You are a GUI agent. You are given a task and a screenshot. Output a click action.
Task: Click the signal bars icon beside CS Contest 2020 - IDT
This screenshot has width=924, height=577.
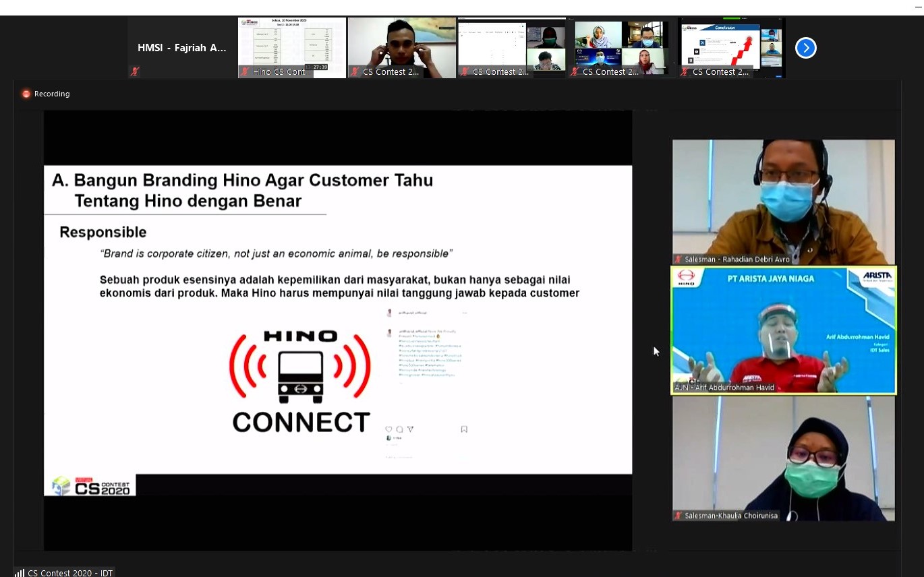(20, 573)
